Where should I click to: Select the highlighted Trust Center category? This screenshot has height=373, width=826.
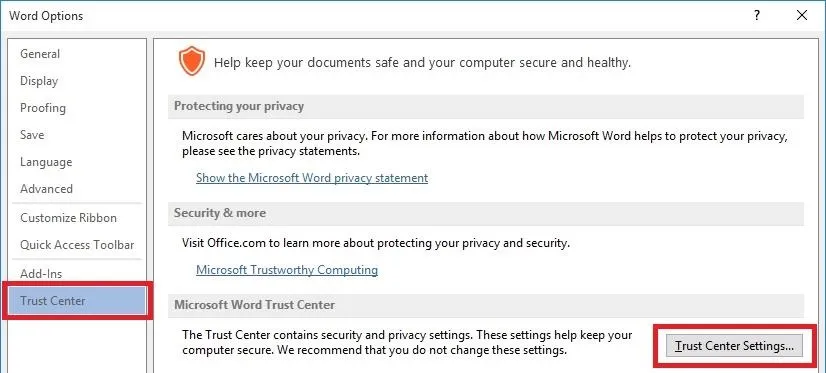click(77, 301)
